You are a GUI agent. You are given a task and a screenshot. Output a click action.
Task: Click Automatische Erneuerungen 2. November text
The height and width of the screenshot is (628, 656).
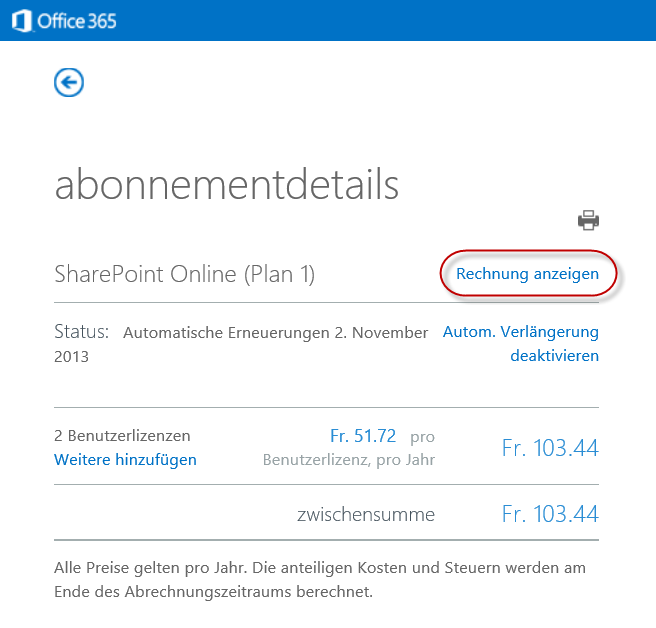(275, 333)
